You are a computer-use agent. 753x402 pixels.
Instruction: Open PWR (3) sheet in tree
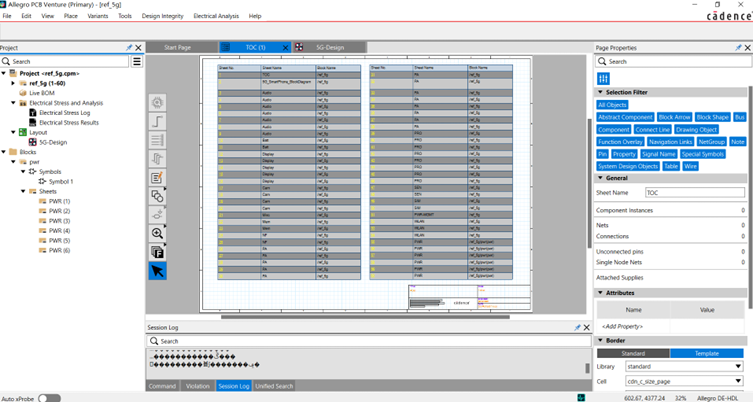tap(59, 221)
